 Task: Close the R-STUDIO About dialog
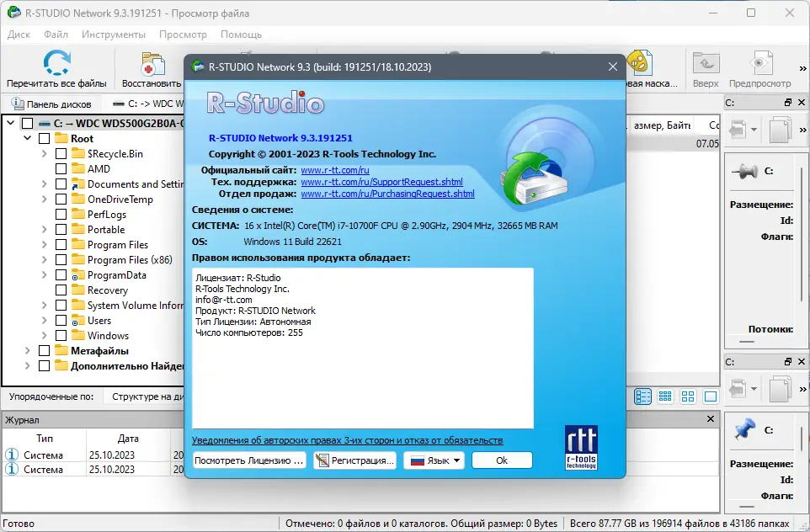point(613,67)
